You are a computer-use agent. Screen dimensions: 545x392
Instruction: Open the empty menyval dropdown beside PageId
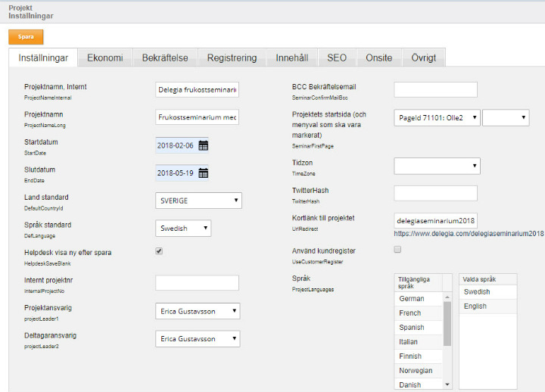(x=506, y=118)
